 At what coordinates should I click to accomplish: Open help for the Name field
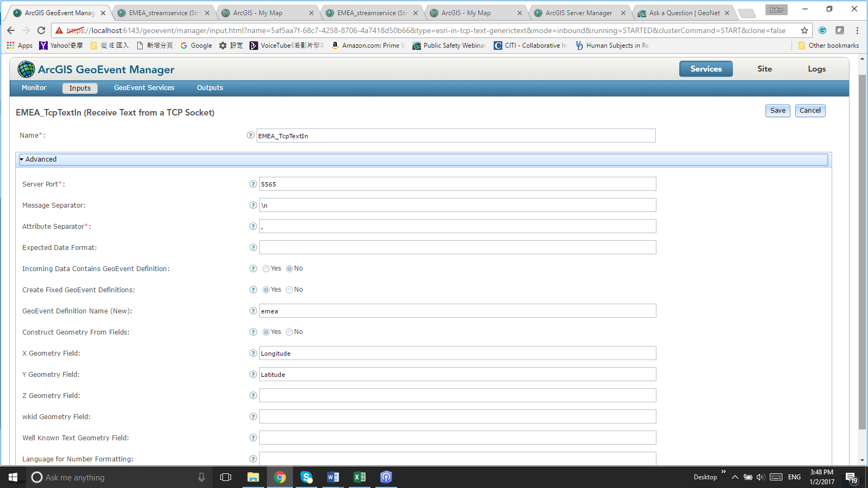coord(250,136)
